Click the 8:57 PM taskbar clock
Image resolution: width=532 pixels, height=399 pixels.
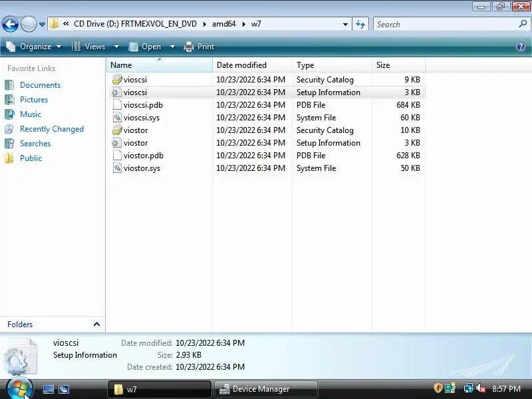point(506,389)
